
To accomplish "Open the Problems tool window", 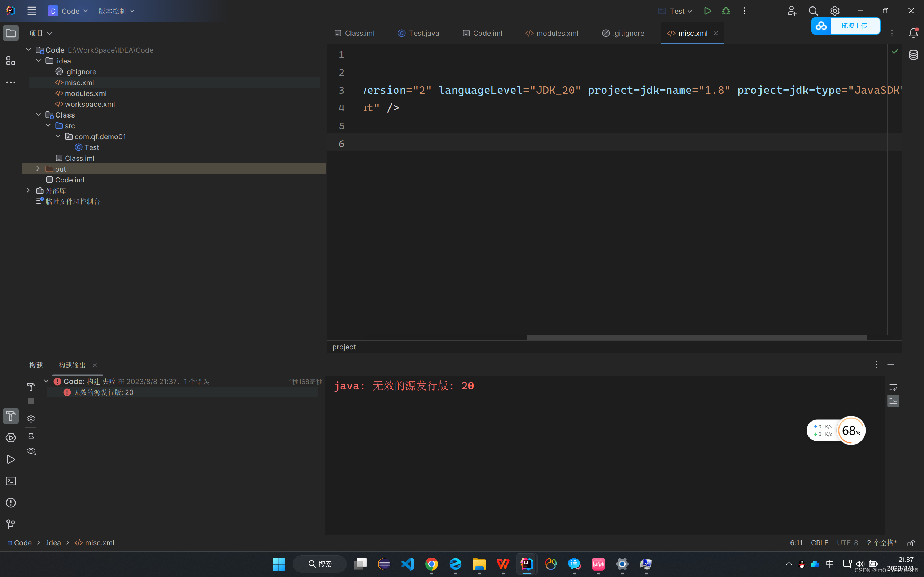I will 11,503.
